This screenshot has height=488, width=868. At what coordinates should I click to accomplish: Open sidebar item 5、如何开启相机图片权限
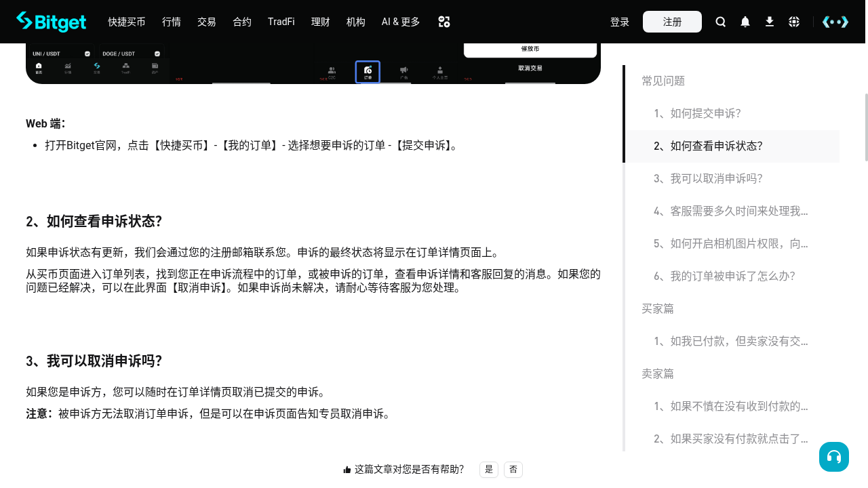pos(731,244)
